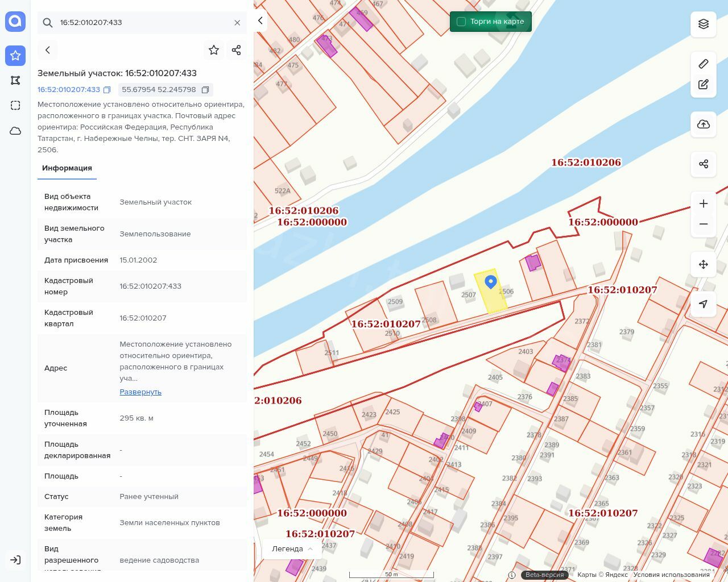Collapse the left information sidebar
728x582 pixels.
pyautogui.click(x=260, y=20)
